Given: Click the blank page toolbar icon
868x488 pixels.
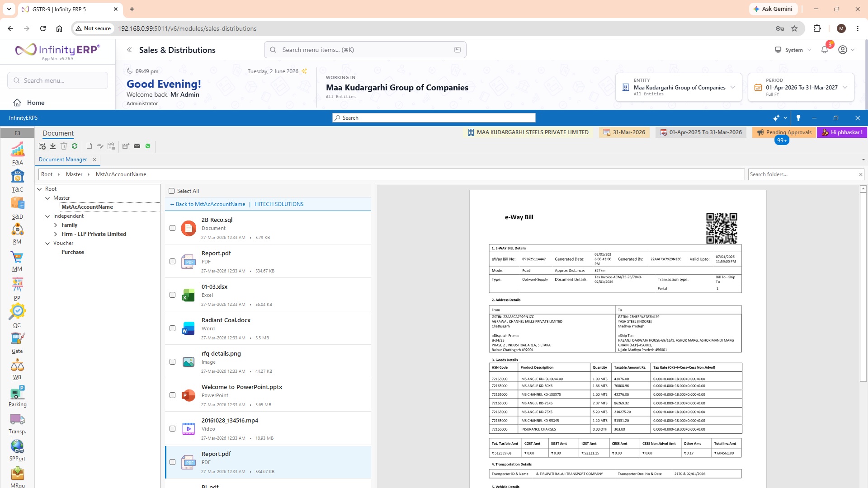Looking at the screenshot, I should (89, 146).
